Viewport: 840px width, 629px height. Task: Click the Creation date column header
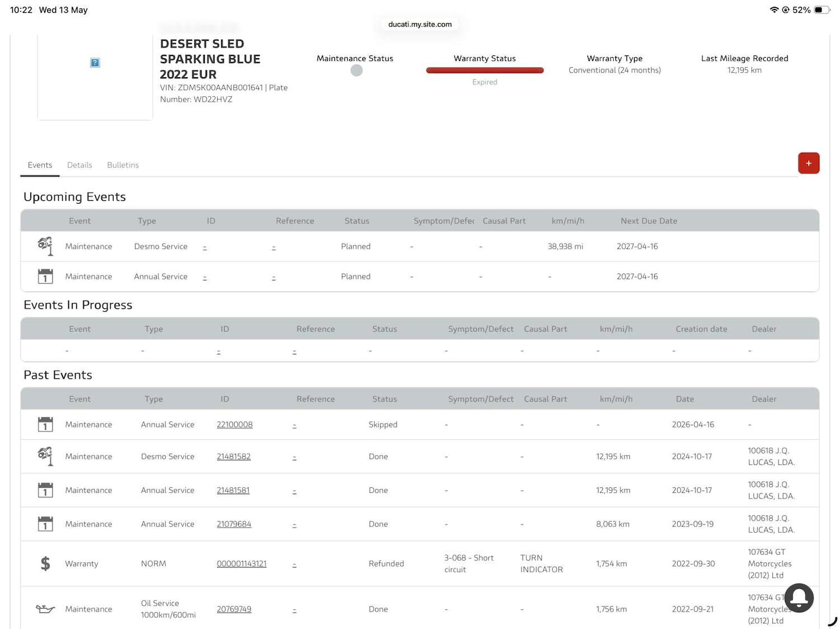701,329
